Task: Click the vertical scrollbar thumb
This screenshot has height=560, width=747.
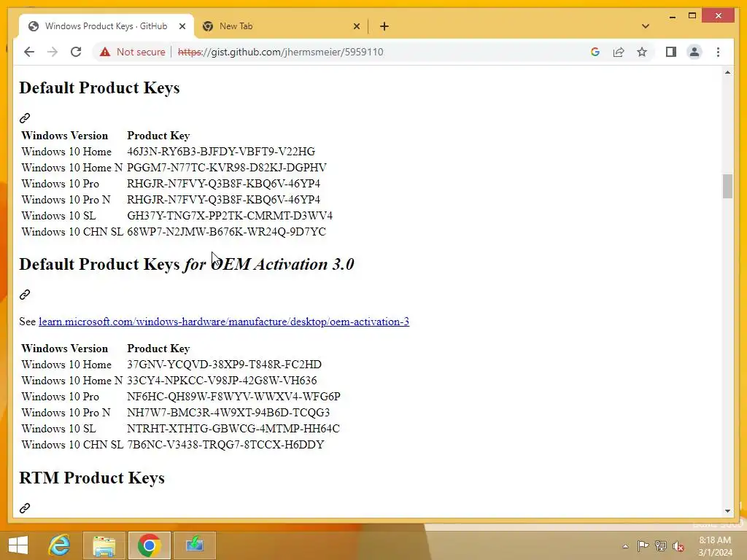Action: pyautogui.click(x=727, y=186)
